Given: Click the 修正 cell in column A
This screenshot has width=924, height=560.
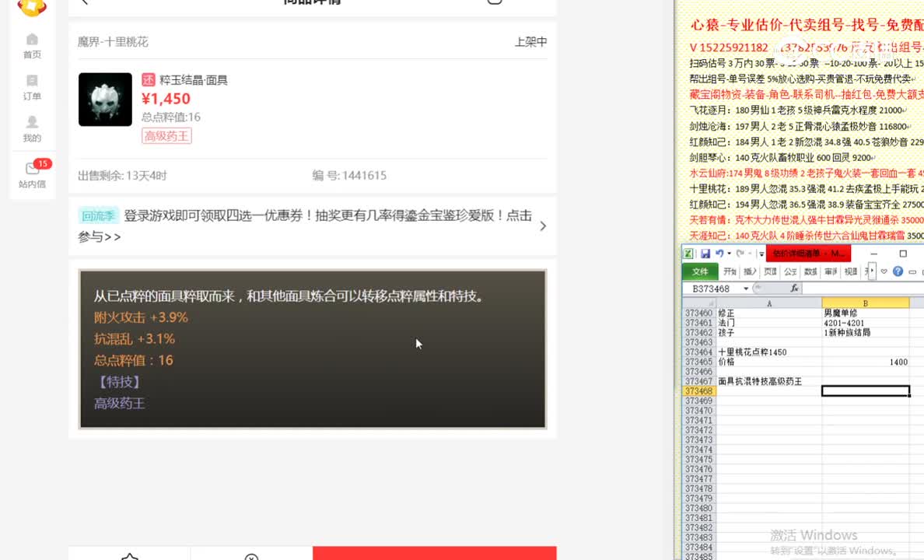Looking at the screenshot, I should [x=768, y=313].
